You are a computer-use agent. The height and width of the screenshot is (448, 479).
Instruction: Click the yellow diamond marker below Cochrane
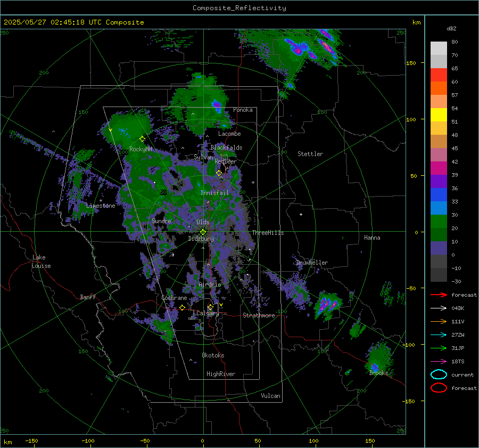(x=182, y=308)
